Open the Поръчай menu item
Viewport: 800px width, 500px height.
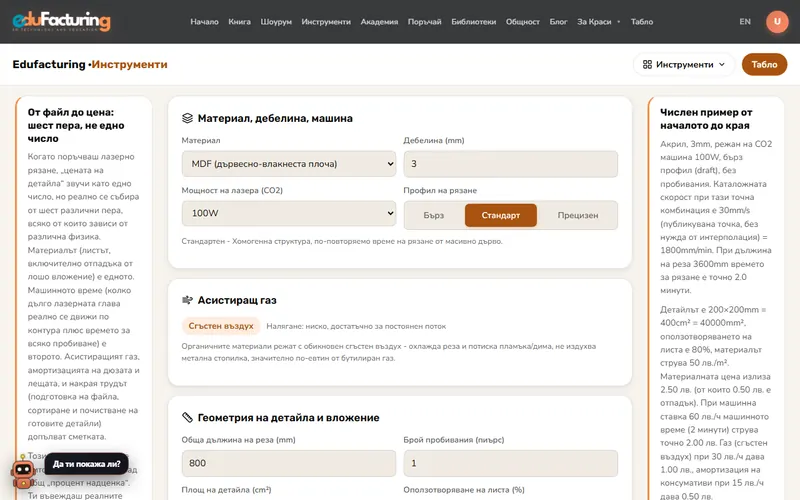click(x=424, y=22)
